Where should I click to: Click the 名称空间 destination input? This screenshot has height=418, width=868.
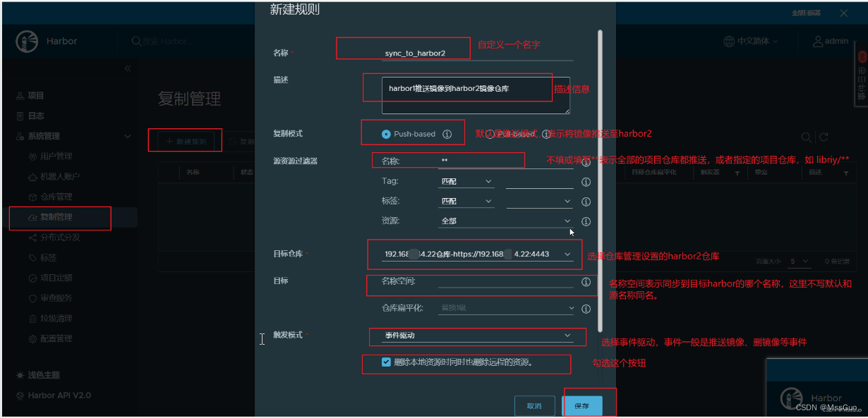pyautogui.click(x=506, y=282)
